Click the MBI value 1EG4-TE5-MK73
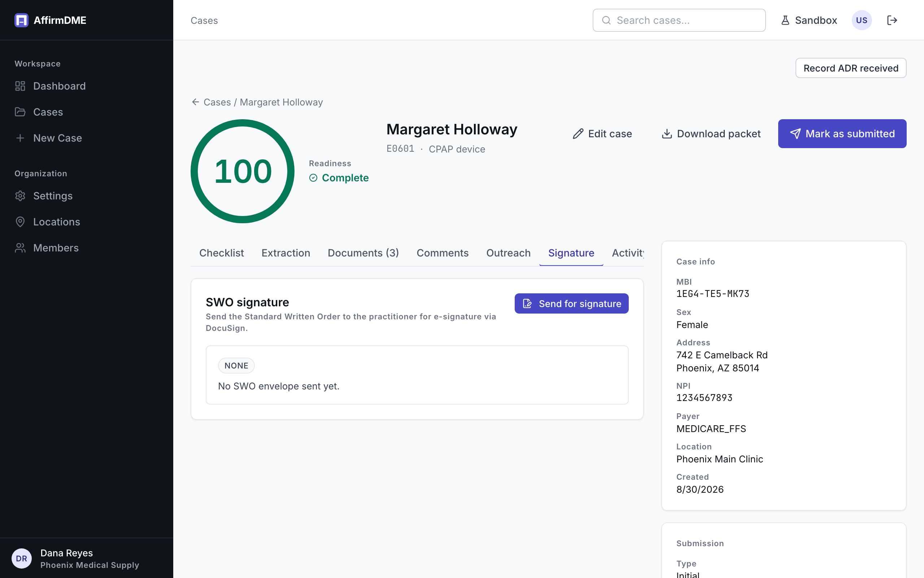The height and width of the screenshot is (578, 924). click(712, 294)
